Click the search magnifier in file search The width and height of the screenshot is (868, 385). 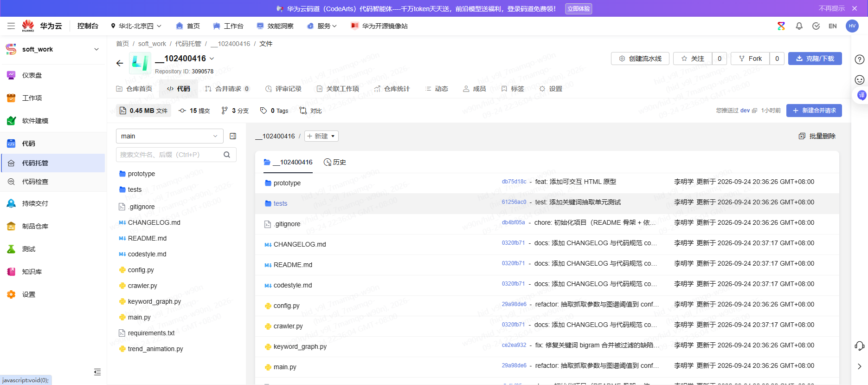pyautogui.click(x=227, y=155)
